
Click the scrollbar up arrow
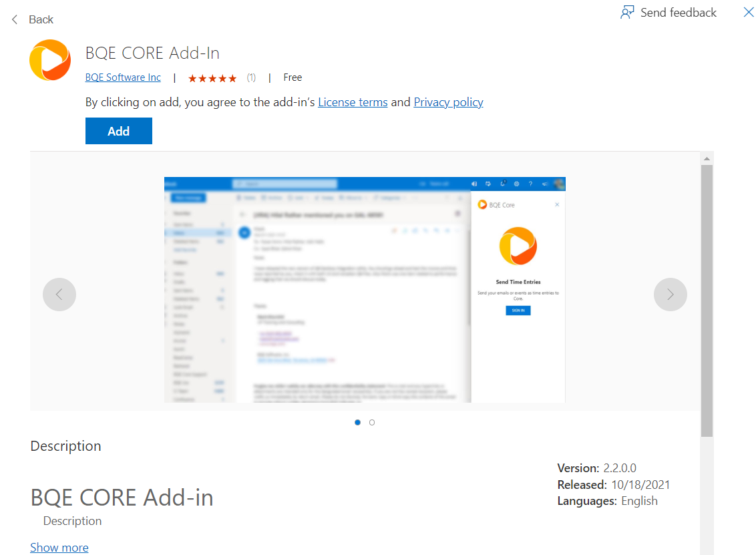pyautogui.click(x=707, y=159)
